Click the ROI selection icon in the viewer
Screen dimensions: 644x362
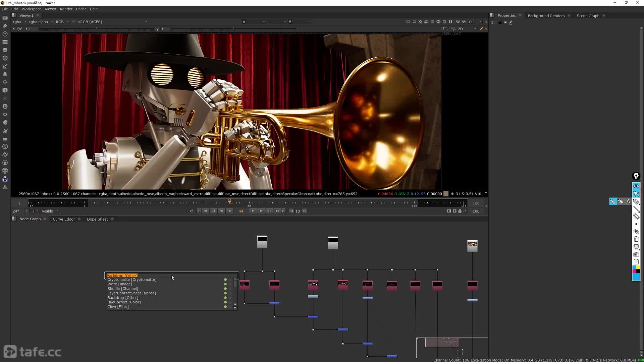445,29
